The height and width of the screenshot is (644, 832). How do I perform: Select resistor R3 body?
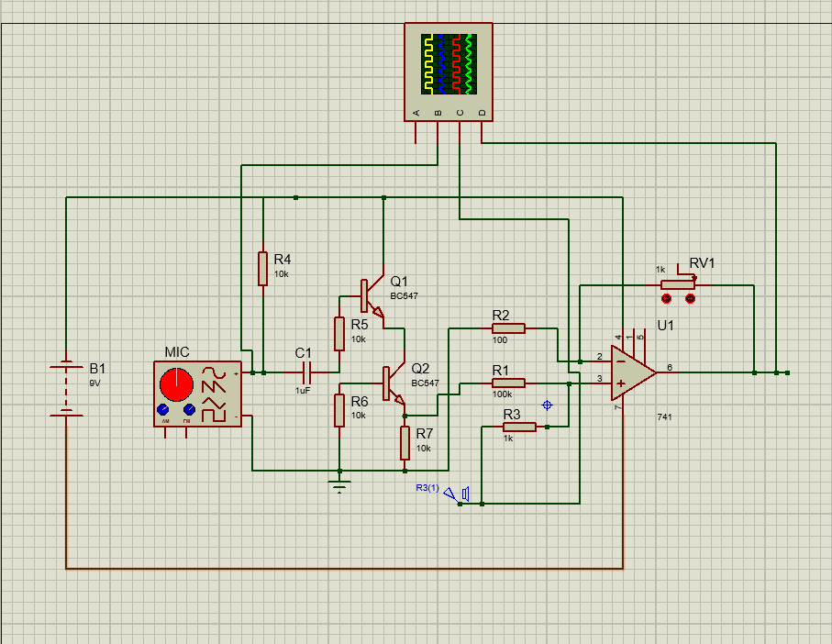point(519,427)
